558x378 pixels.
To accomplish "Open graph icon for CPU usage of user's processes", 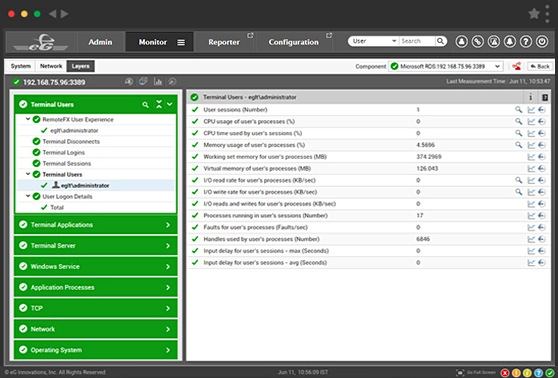I will (x=531, y=122).
